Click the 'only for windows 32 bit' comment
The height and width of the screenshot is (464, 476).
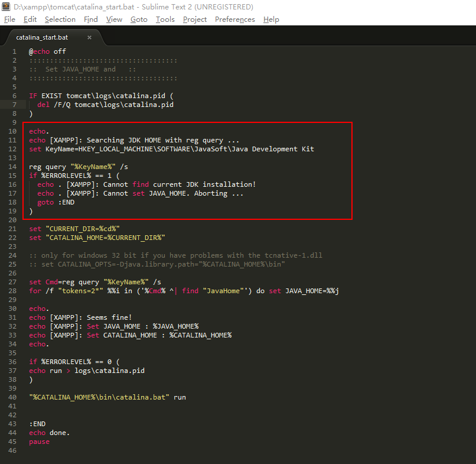tap(175, 255)
